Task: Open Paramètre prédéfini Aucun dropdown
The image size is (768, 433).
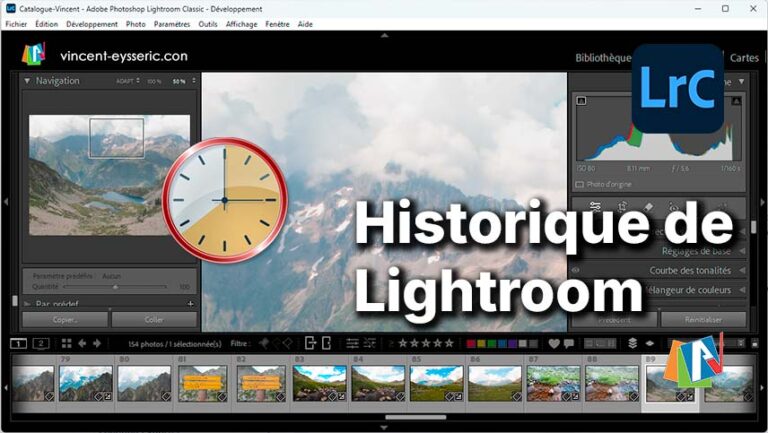Action: click(x=112, y=276)
